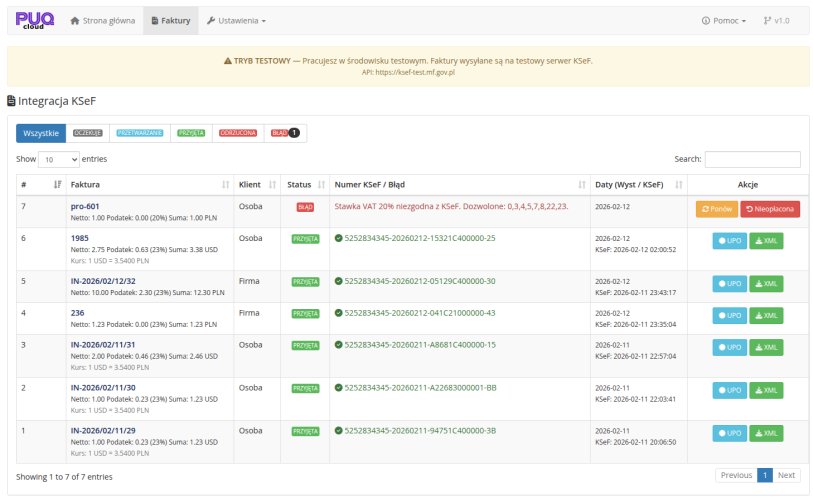
Task: Open invoice IN-2026/02/11/30
Action: [103, 388]
